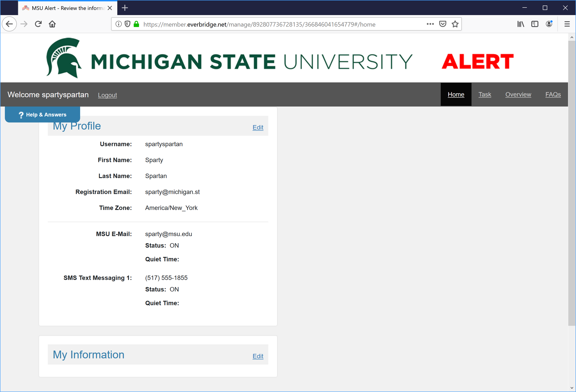
Task: Click the scrollbar up arrow
Action: (x=572, y=37)
